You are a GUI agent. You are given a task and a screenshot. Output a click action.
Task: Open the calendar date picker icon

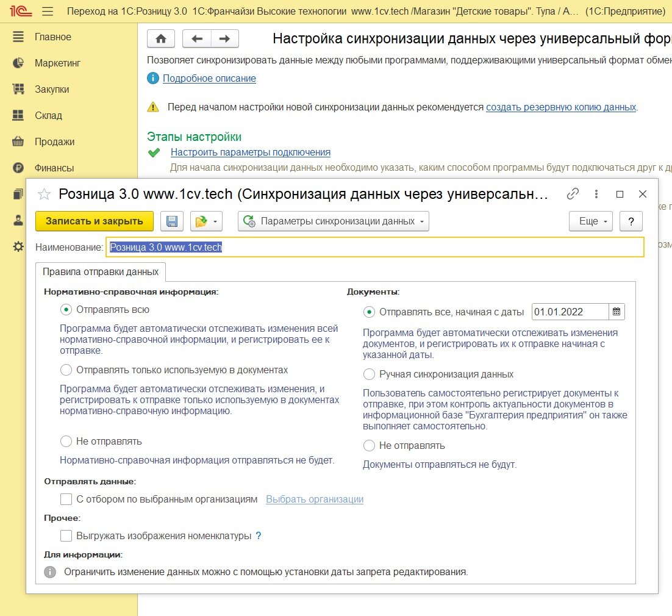(617, 312)
